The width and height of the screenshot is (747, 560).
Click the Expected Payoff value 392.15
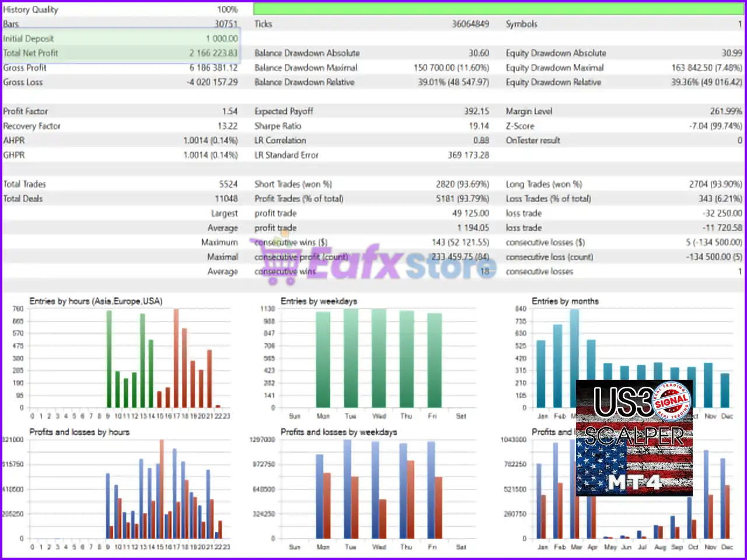[x=477, y=111]
